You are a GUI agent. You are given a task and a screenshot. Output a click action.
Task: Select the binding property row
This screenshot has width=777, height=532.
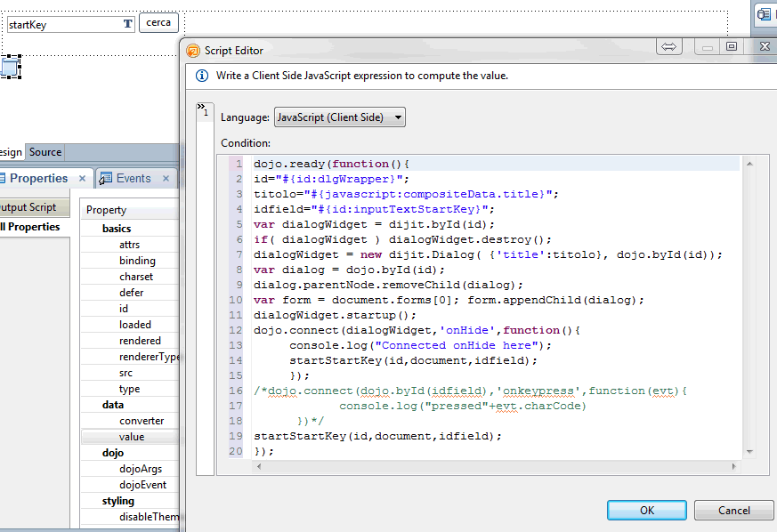(130, 261)
